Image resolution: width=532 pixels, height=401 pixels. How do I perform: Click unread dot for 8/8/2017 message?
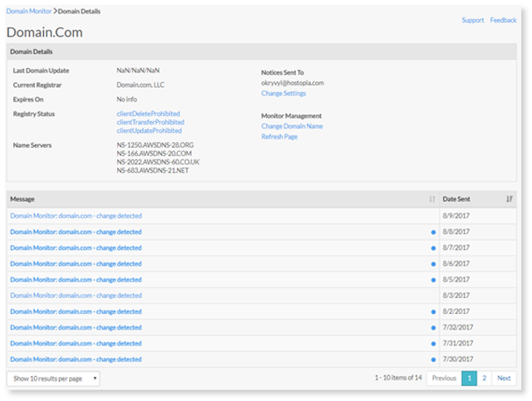[x=433, y=232]
